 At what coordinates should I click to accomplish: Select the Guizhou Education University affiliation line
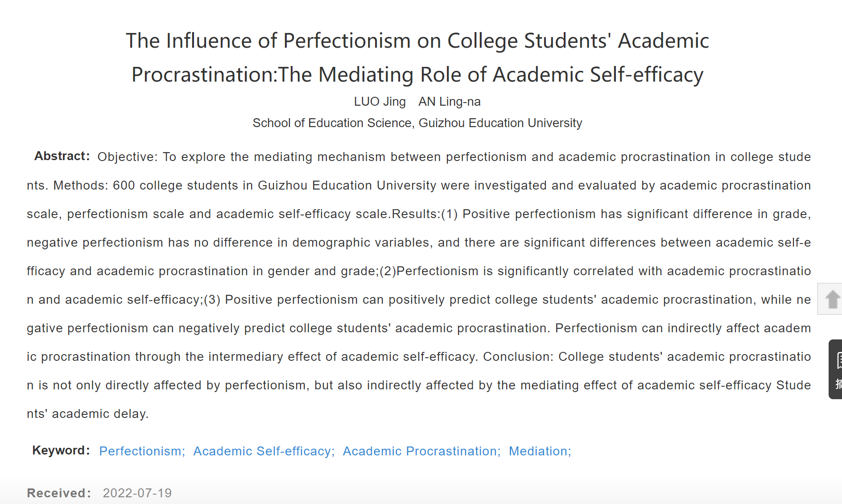pyautogui.click(x=417, y=123)
